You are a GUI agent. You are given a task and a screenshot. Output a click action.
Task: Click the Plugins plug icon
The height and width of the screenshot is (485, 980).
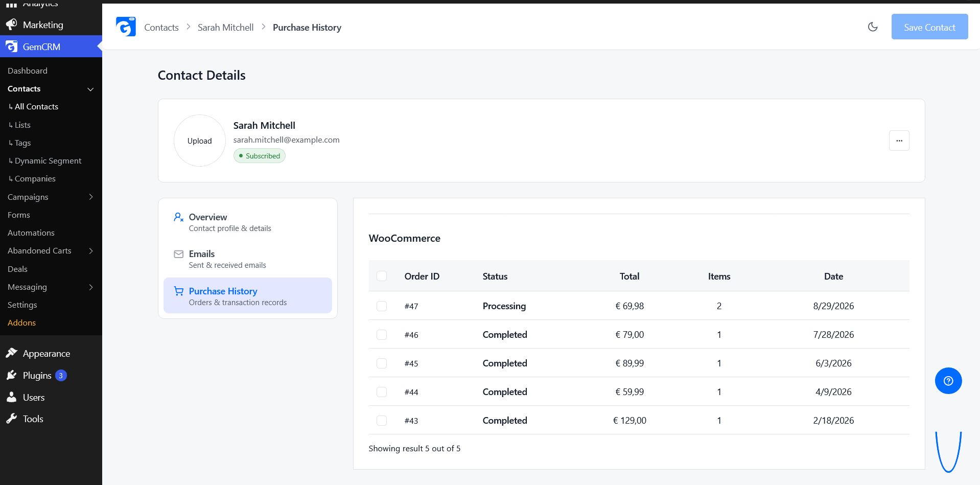11,375
